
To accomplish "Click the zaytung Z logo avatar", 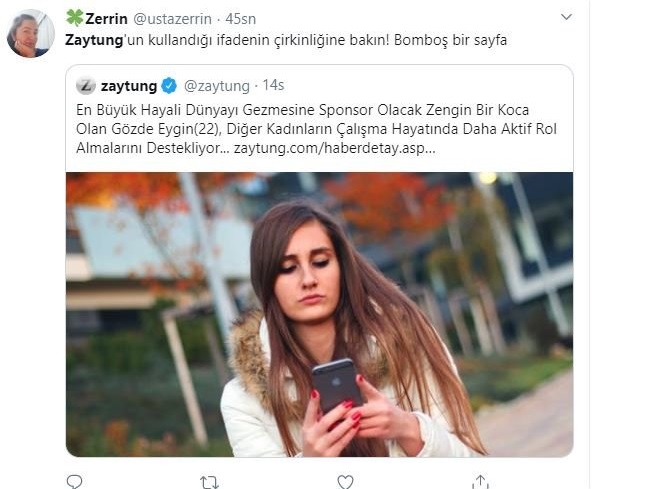I will [x=86, y=85].
